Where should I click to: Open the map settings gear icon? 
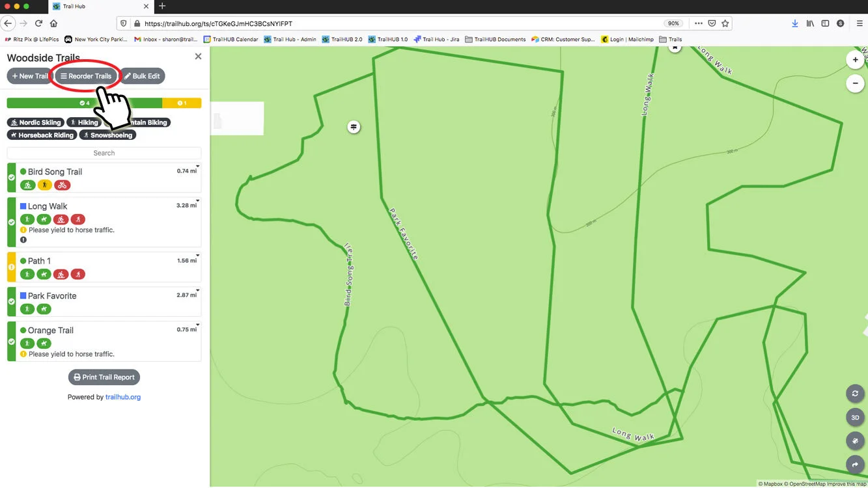pos(855,441)
